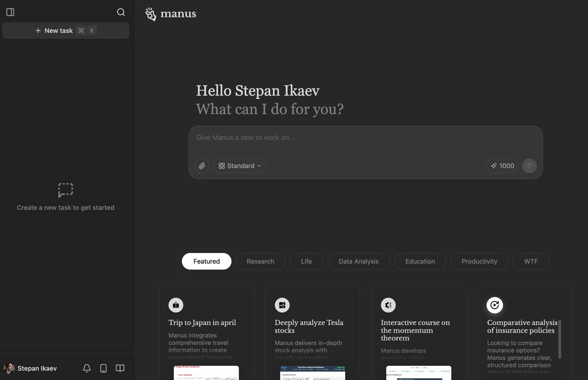Open the book documentation icon
Screen dimensions: 588x380
tap(120, 369)
